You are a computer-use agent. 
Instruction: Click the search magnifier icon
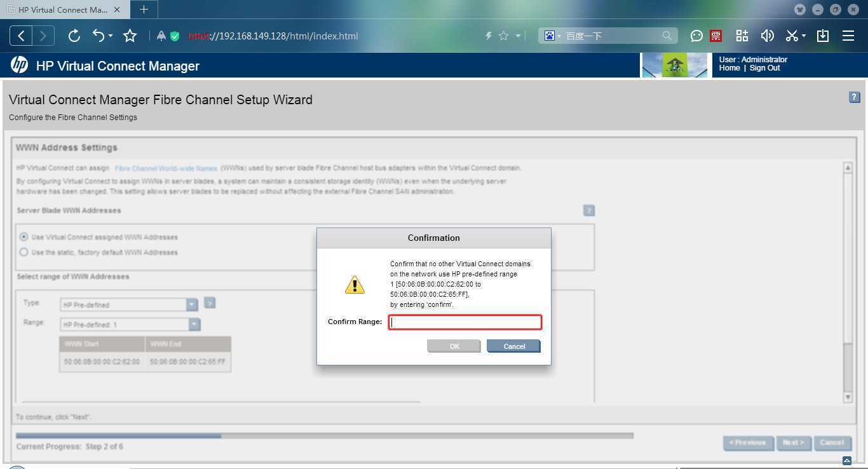click(667, 36)
